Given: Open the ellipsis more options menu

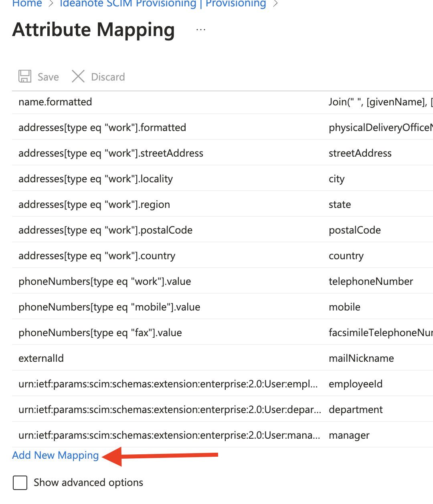Looking at the screenshot, I should 201,30.
